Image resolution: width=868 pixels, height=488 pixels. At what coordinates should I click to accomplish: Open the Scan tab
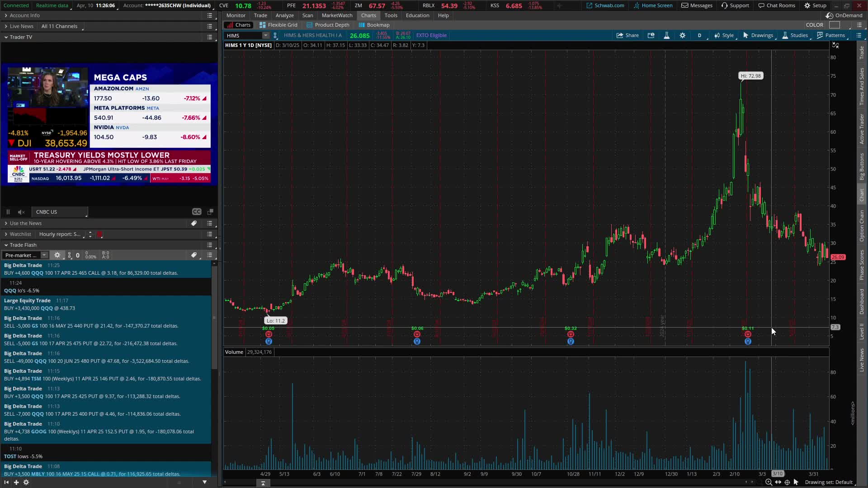(x=307, y=15)
